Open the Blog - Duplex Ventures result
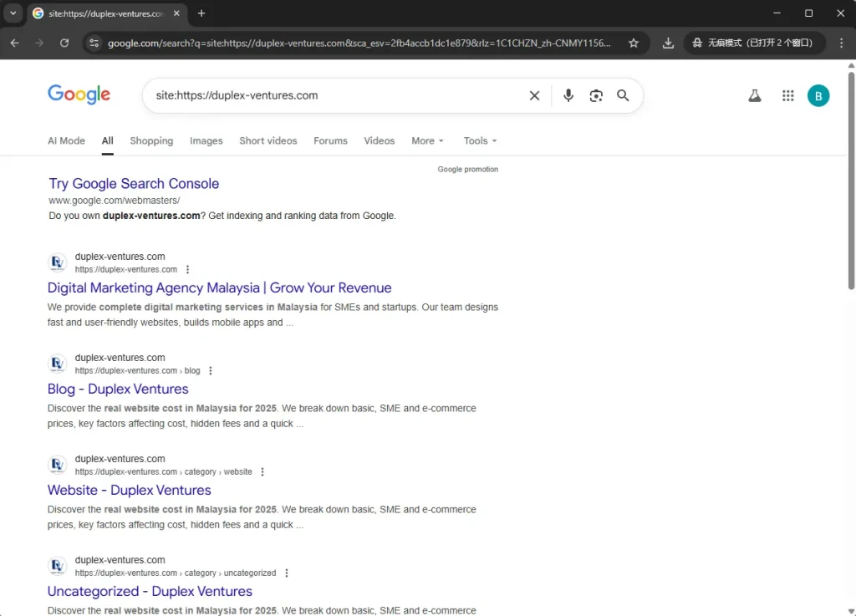Image resolution: width=856 pixels, height=616 pixels. tap(118, 389)
